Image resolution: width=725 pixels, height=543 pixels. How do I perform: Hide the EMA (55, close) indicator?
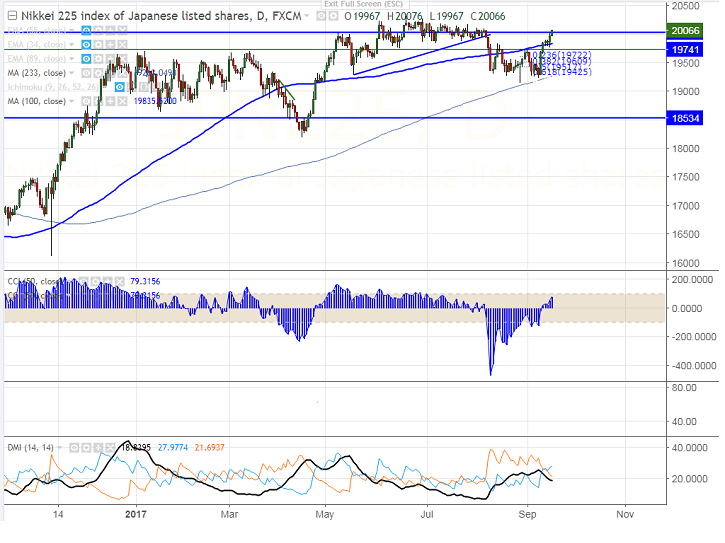86,31
